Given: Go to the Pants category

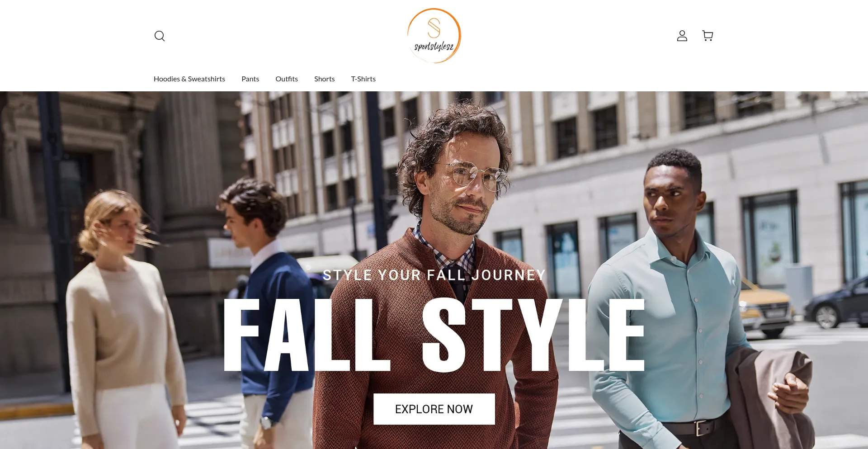Looking at the screenshot, I should pos(250,79).
